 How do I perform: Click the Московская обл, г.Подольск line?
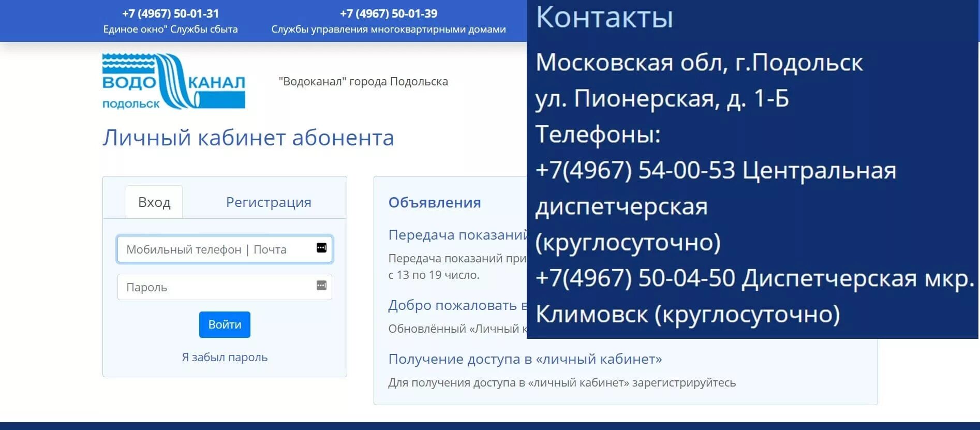click(699, 63)
